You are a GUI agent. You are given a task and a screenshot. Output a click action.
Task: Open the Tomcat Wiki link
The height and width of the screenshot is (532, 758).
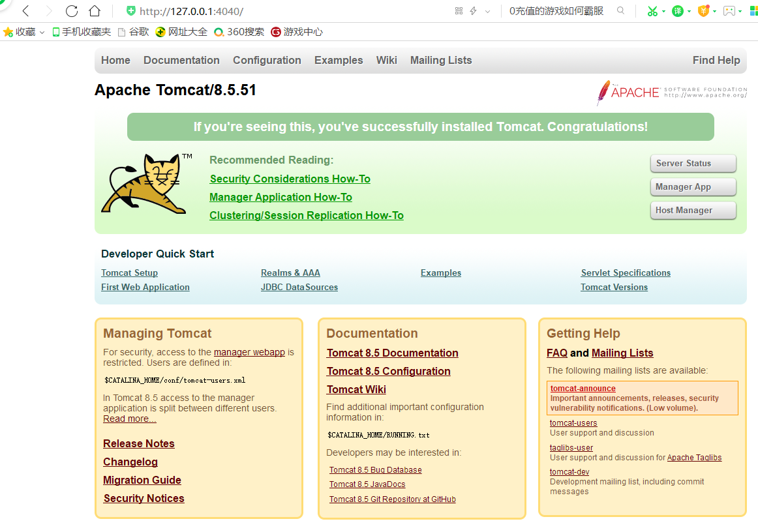(356, 390)
